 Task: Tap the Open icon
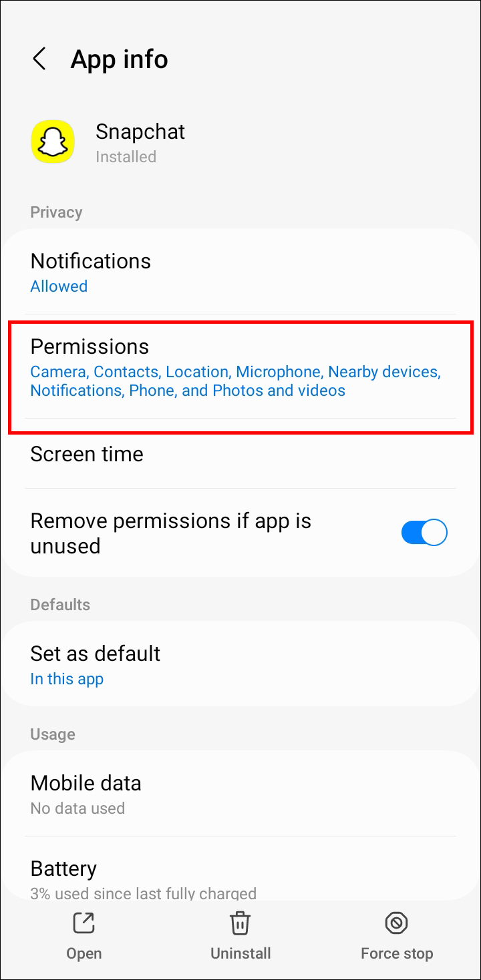84,923
